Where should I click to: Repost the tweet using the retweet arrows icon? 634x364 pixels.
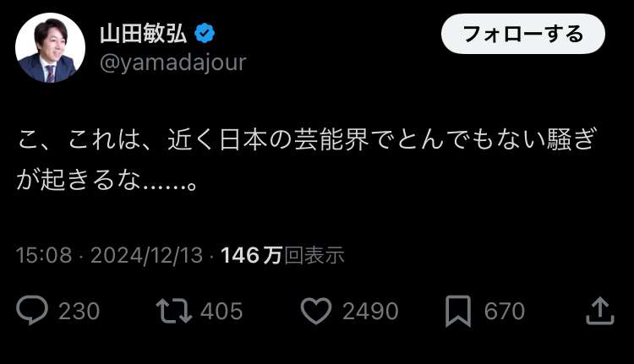pos(174,311)
